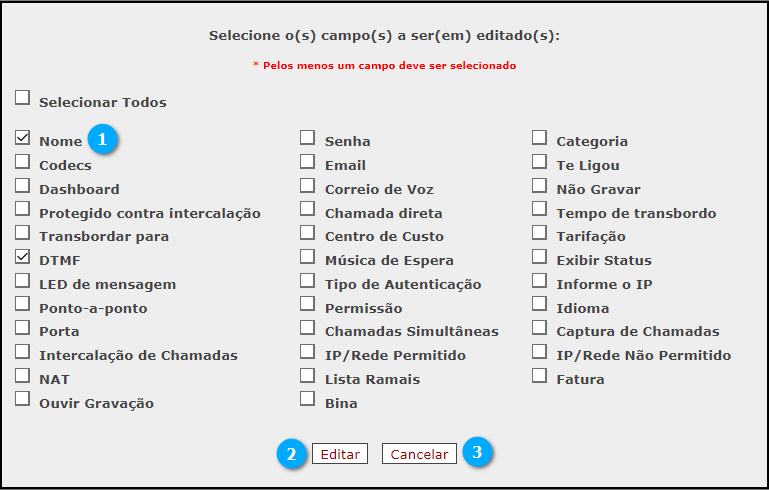
Task: Uncheck the DTMF checkbox
Action: tap(22, 257)
